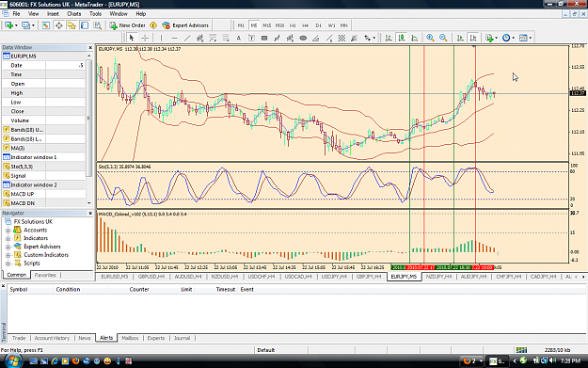
Task: Open the File menu
Action: (17, 14)
